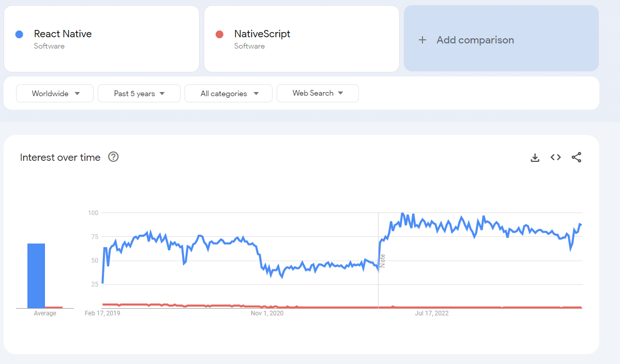Viewport: 620px width, 364px height.
Task: Click the blue React Native color dot
Action: [19, 35]
